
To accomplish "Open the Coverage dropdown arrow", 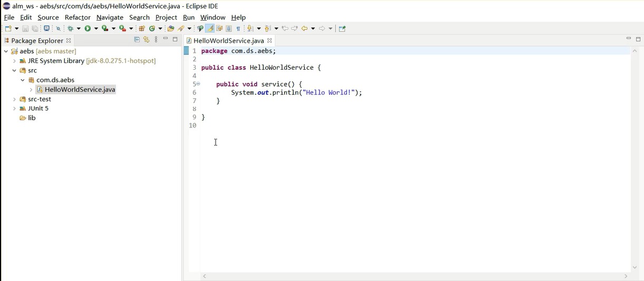I will [113, 29].
